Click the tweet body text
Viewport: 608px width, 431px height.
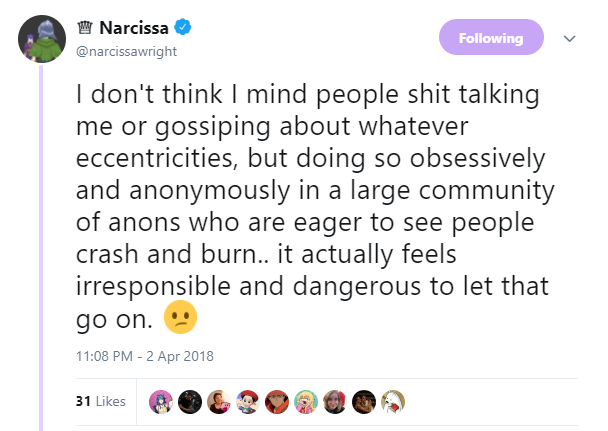pyautogui.click(x=315, y=207)
